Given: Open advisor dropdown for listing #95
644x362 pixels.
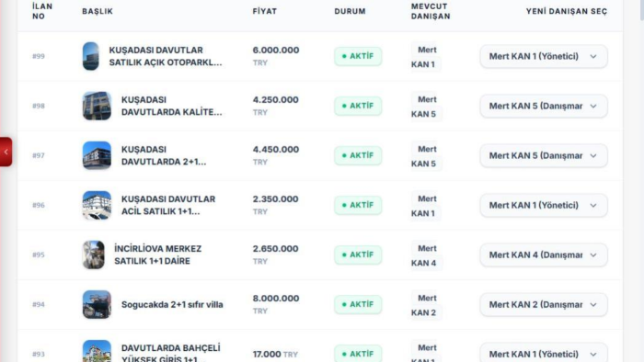Looking at the screenshot, I should 544,255.
